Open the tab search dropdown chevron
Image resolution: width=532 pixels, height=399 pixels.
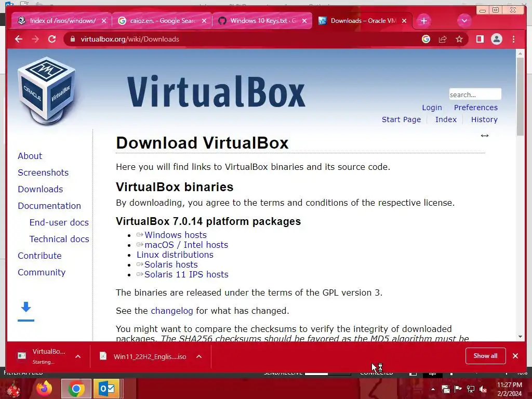coord(464,21)
